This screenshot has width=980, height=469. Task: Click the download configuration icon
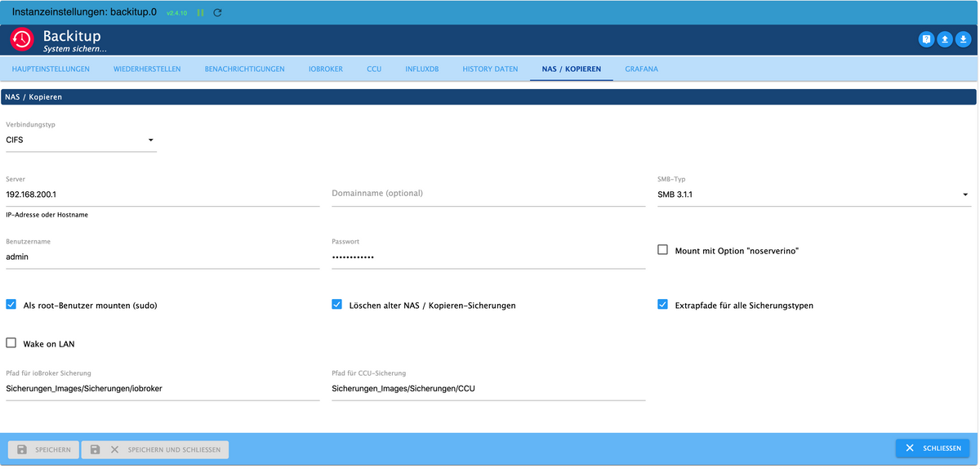(x=964, y=39)
